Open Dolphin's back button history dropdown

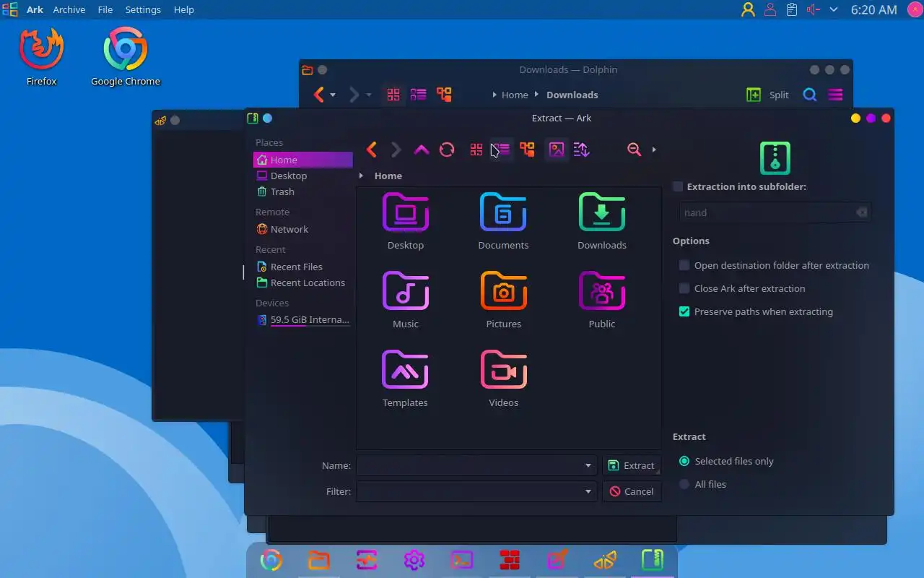click(x=333, y=95)
